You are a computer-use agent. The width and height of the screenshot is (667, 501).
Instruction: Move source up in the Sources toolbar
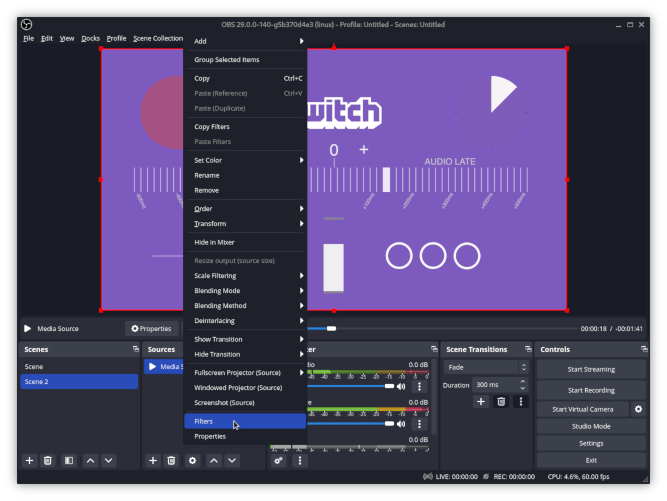click(x=214, y=461)
